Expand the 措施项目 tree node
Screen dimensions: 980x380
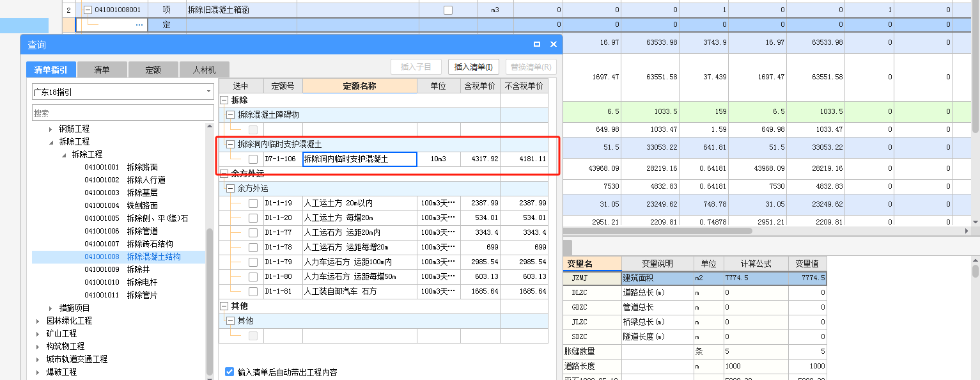[51, 308]
